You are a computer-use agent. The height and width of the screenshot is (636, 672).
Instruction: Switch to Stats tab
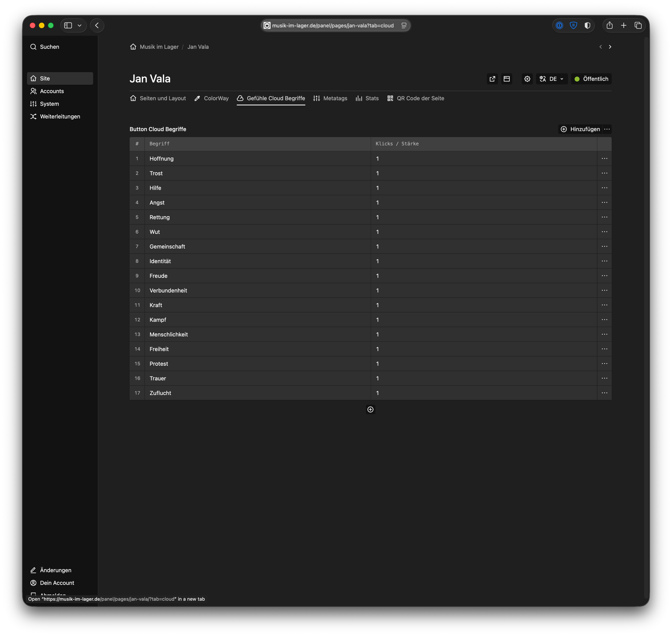tap(367, 98)
